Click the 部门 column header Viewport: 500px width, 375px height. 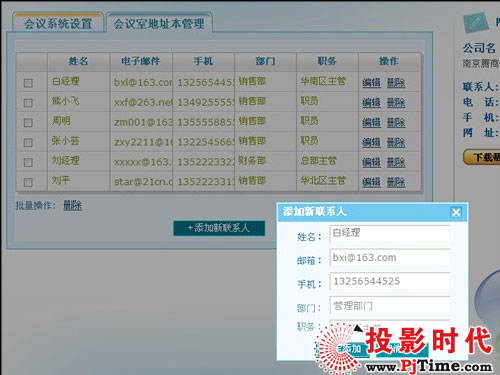265,61
